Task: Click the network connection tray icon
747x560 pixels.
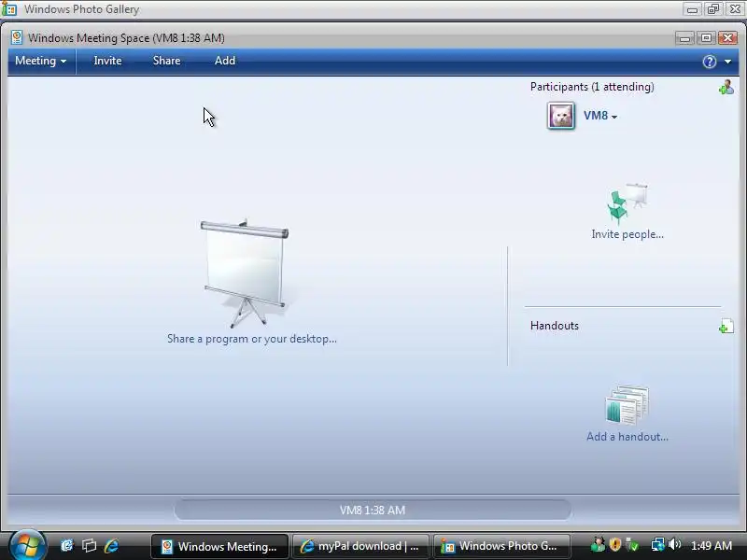Action: [658, 544]
